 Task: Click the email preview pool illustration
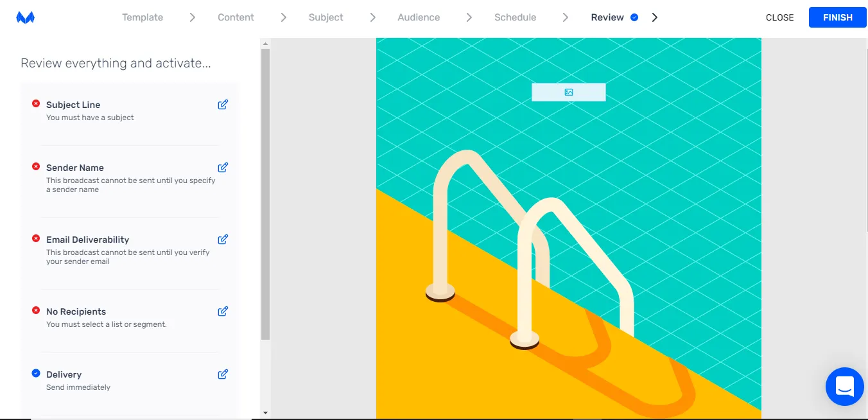[x=568, y=257]
